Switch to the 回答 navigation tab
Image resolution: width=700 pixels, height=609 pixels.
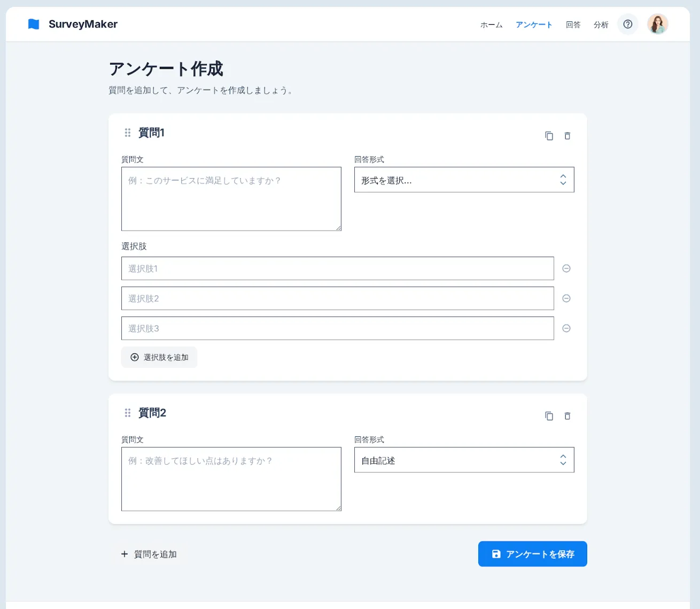pos(573,25)
